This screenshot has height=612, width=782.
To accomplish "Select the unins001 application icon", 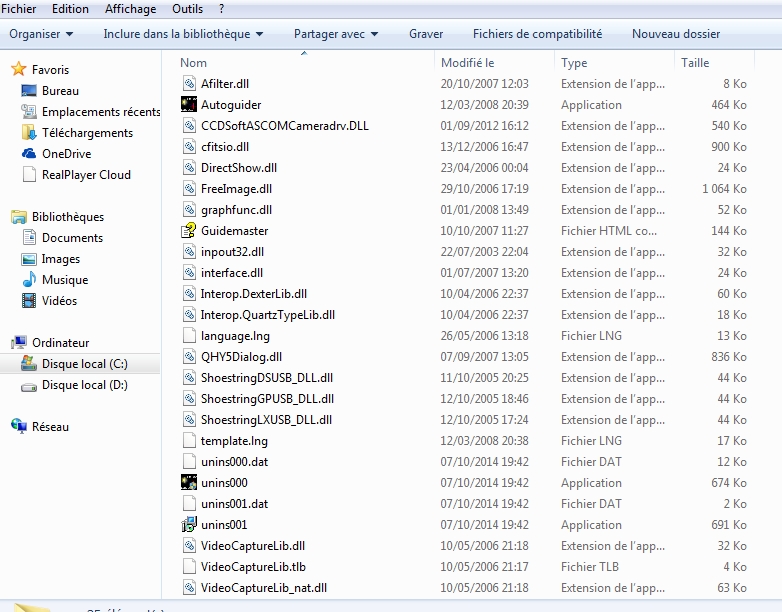I will (x=189, y=524).
